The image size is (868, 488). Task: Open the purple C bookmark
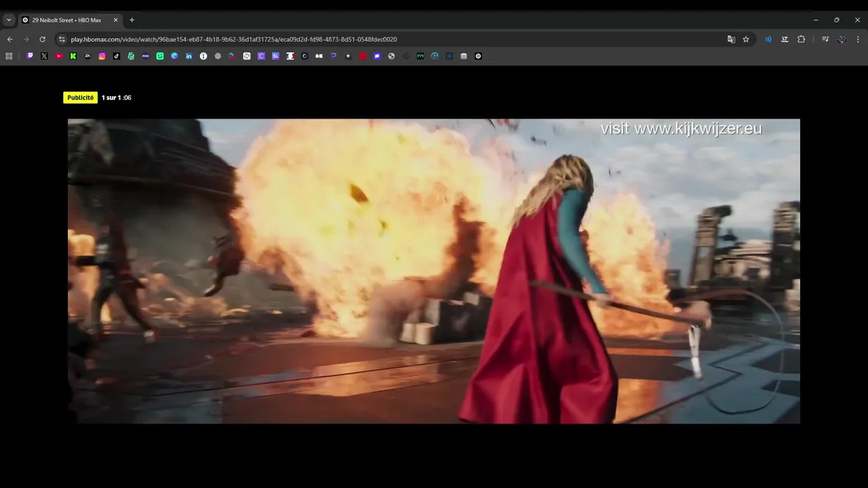click(x=261, y=56)
